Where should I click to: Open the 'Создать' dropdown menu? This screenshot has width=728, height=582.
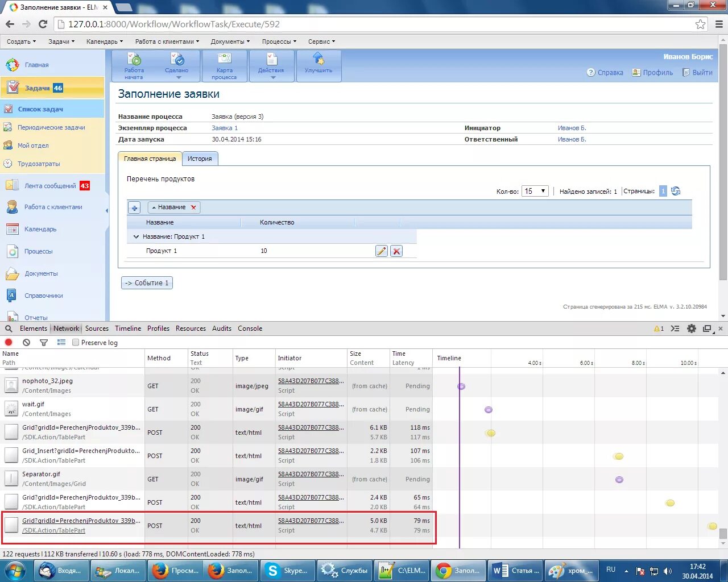point(21,41)
